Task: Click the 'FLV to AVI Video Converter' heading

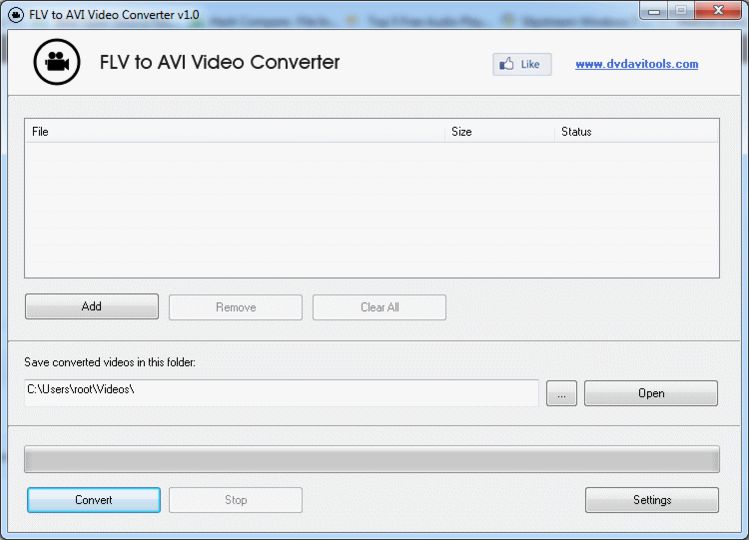Action: click(x=220, y=62)
